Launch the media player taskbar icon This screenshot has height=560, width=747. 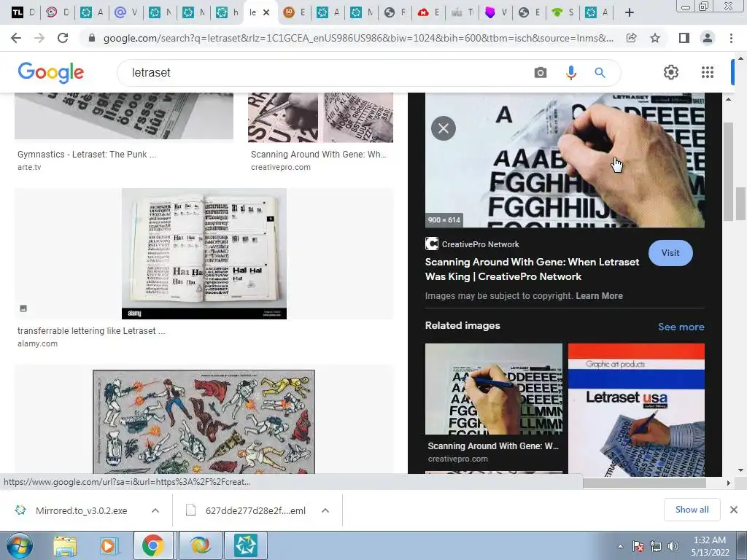(108, 545)
